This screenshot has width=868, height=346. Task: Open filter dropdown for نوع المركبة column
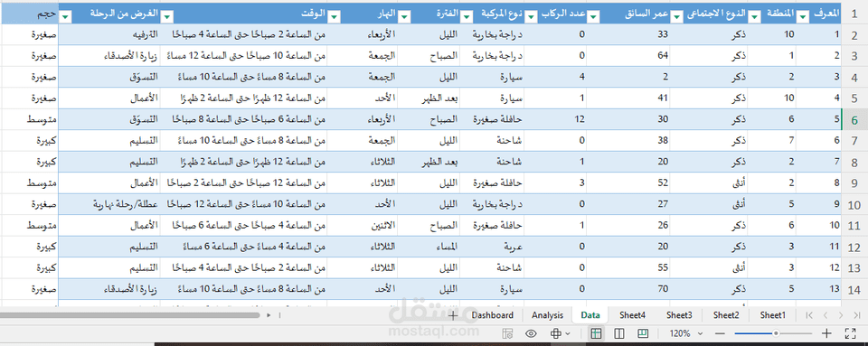[x=467, y=18]
